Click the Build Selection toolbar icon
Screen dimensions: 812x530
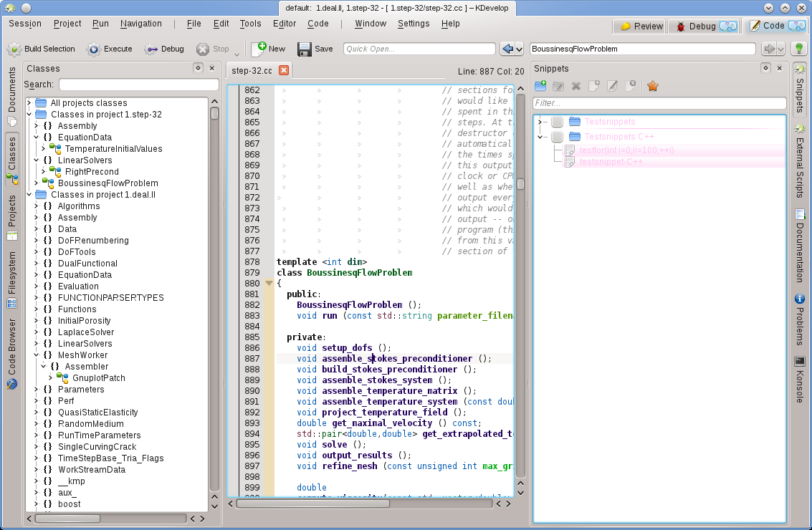[x=14, y=49]
